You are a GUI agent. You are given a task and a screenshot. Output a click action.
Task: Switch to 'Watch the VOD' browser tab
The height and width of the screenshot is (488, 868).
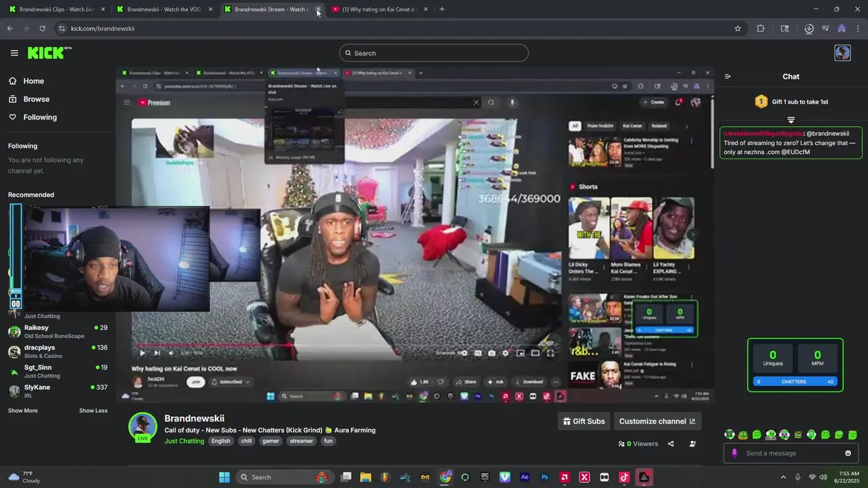tap(165, 9)
